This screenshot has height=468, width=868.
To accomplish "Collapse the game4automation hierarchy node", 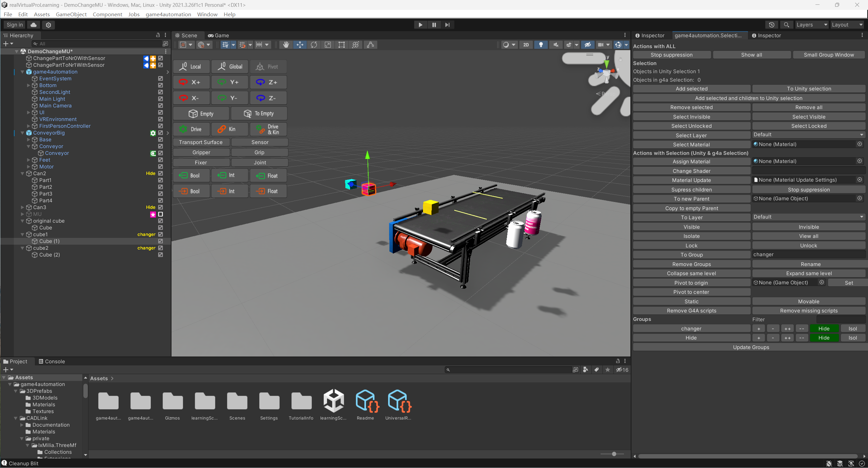I will pos(22,72).
